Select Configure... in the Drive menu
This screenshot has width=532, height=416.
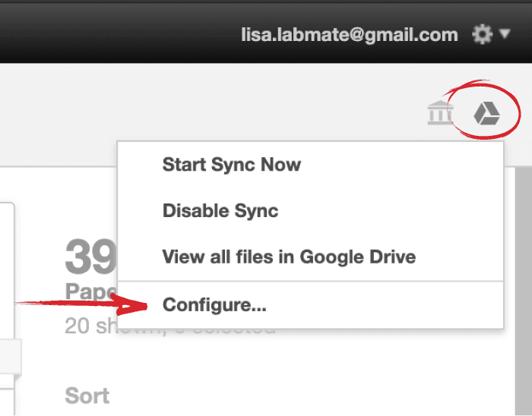point(214,304)
